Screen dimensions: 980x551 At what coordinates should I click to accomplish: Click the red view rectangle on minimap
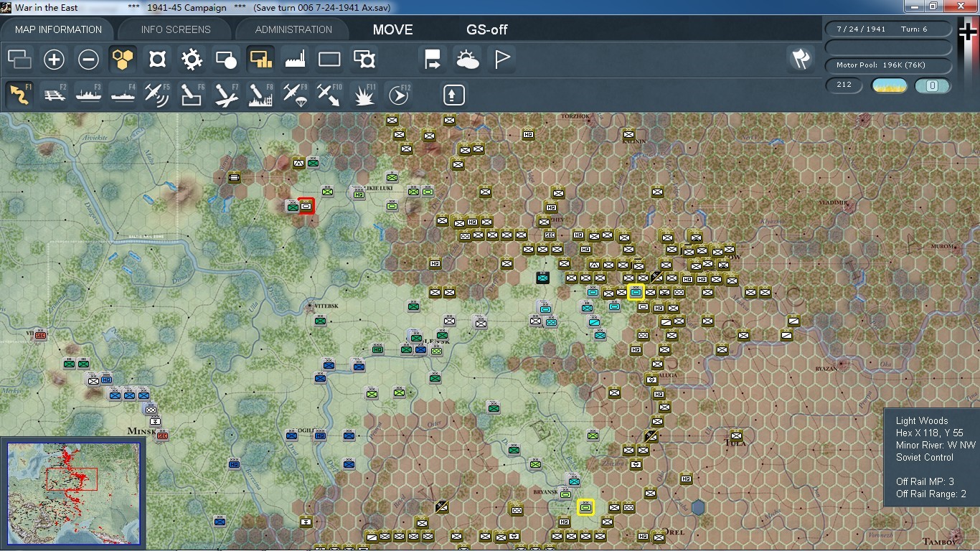pyautogui.click(x=72, y=479)
